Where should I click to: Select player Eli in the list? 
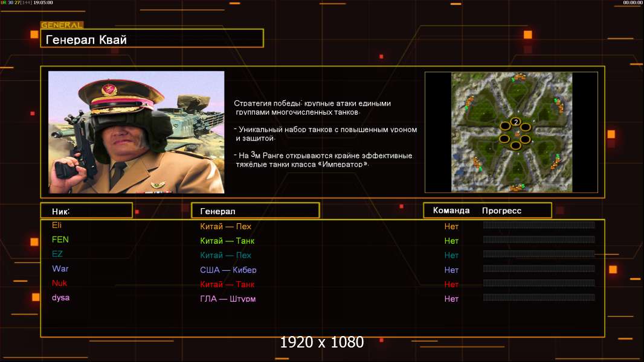point(57,225)
